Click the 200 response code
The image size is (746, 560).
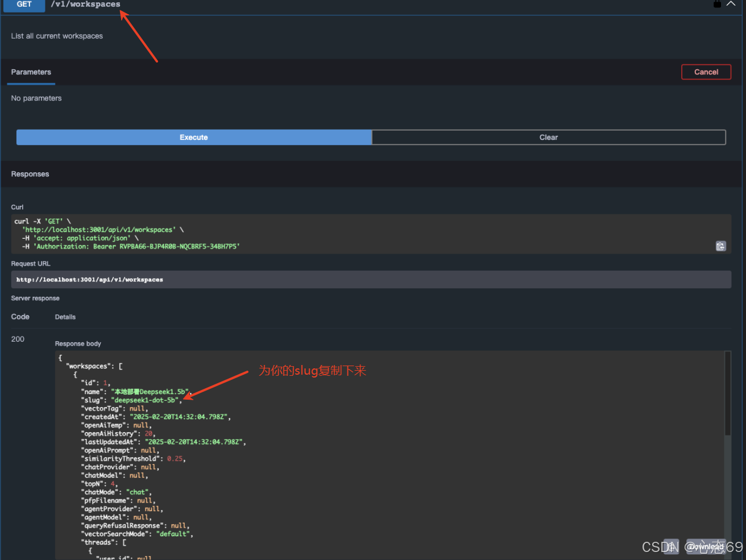[18, 339]
